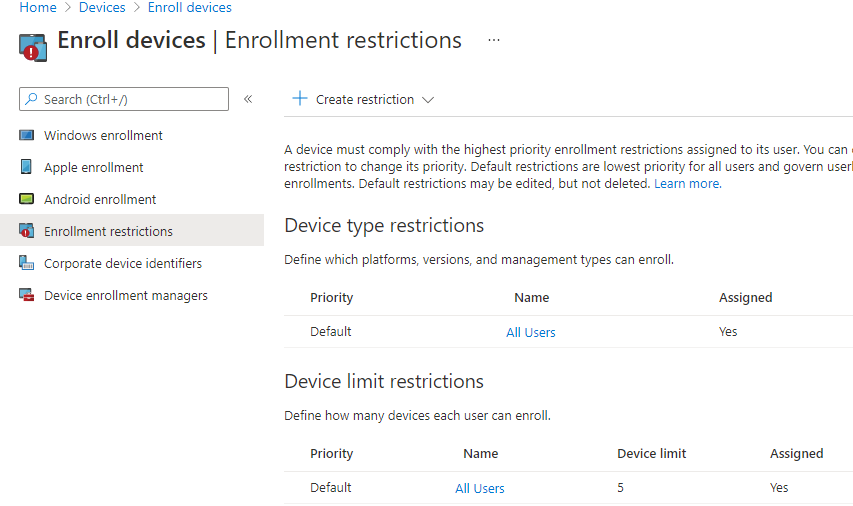
Task: Navigate to Devices breadcrumb
Action: (x=102, y=8)
